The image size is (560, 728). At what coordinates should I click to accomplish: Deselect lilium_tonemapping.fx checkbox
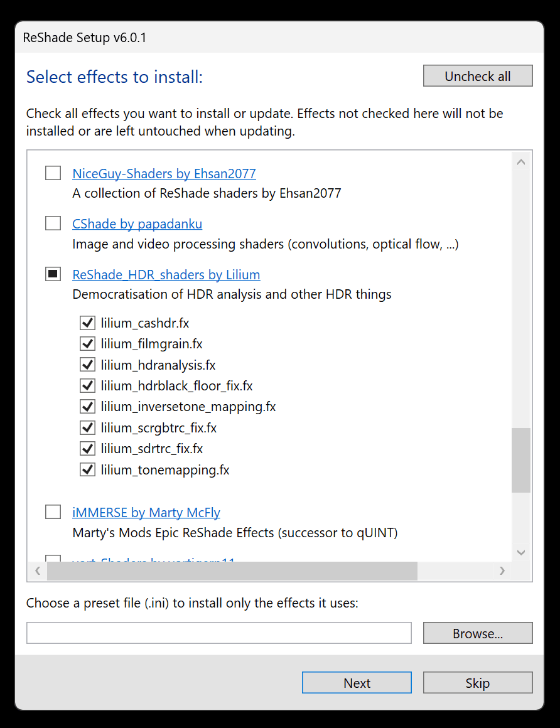tap(87, 469)
